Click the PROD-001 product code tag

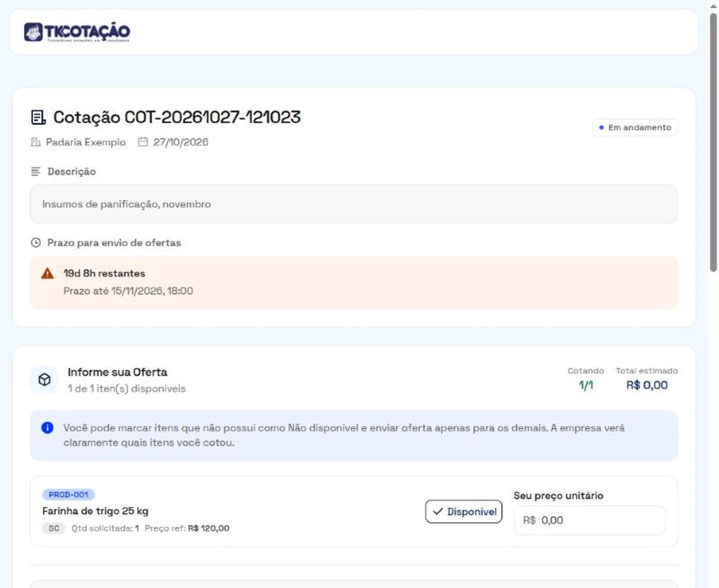click(x=68, y=495)
